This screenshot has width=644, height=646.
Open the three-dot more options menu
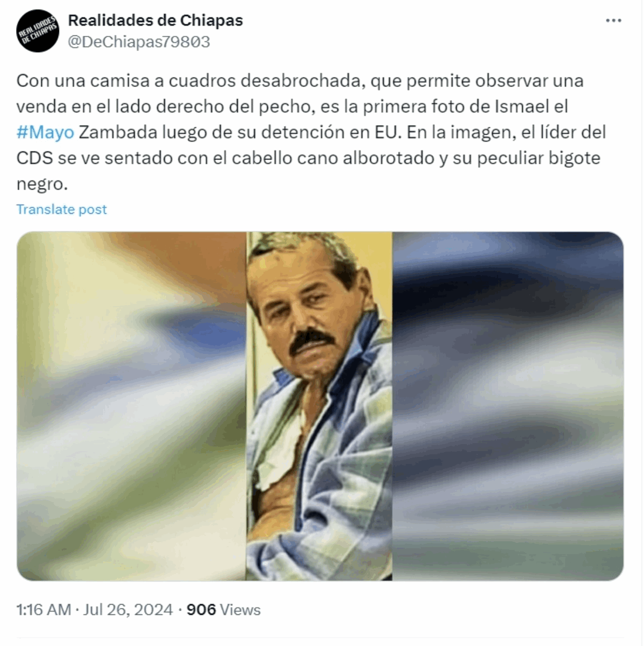613,21
